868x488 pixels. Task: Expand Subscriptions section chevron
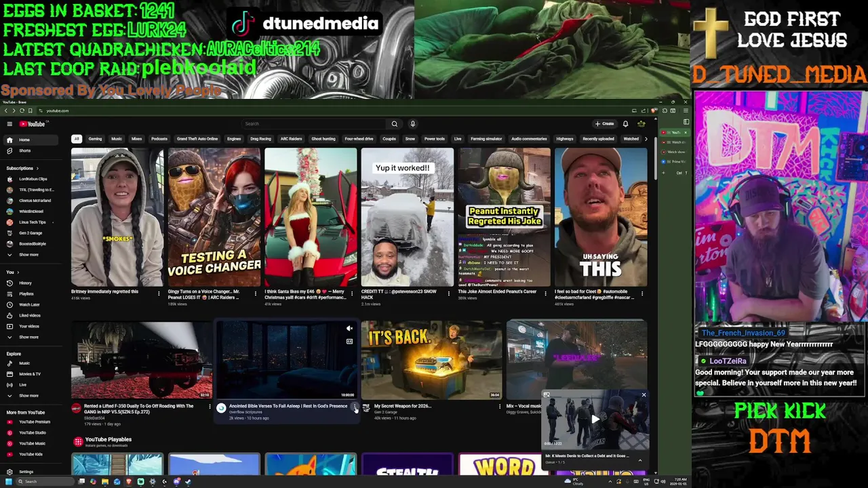tap(37, 168)
